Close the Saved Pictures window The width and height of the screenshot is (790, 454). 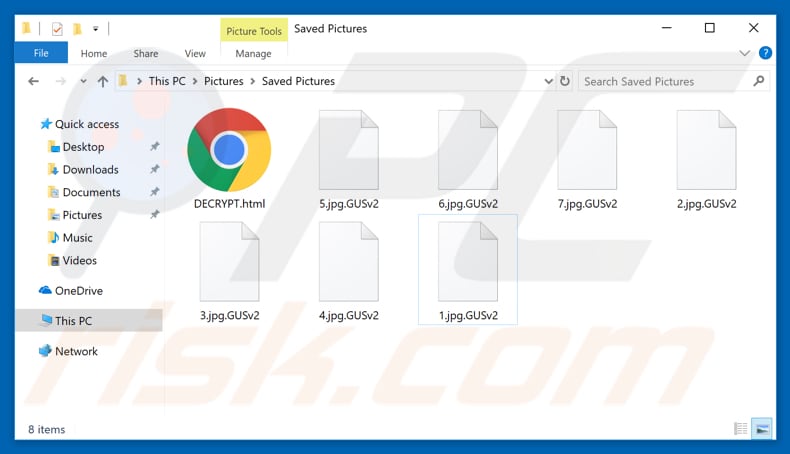pyautogui.click(x=754, y=28)
